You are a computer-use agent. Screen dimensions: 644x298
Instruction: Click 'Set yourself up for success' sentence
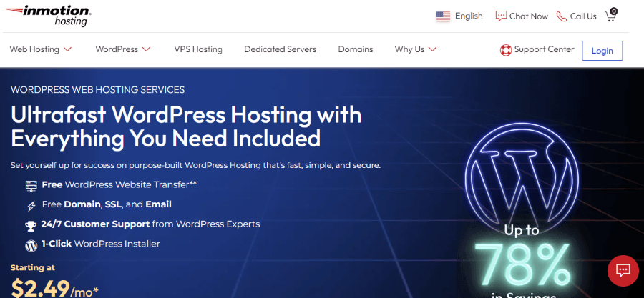[196, 166]
